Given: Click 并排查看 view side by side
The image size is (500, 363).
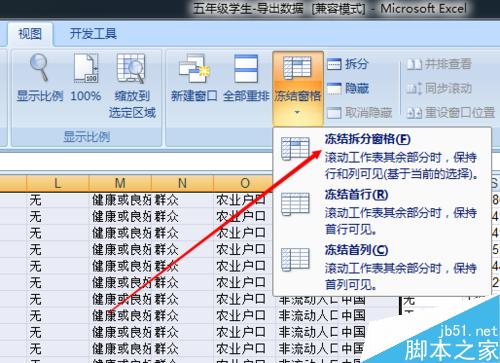Looking at the screenshot, I should point(439,64).
